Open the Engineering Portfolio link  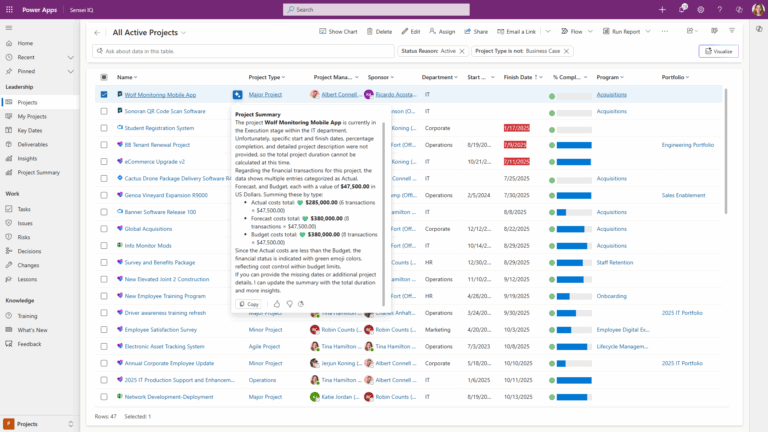coord(688,145)
